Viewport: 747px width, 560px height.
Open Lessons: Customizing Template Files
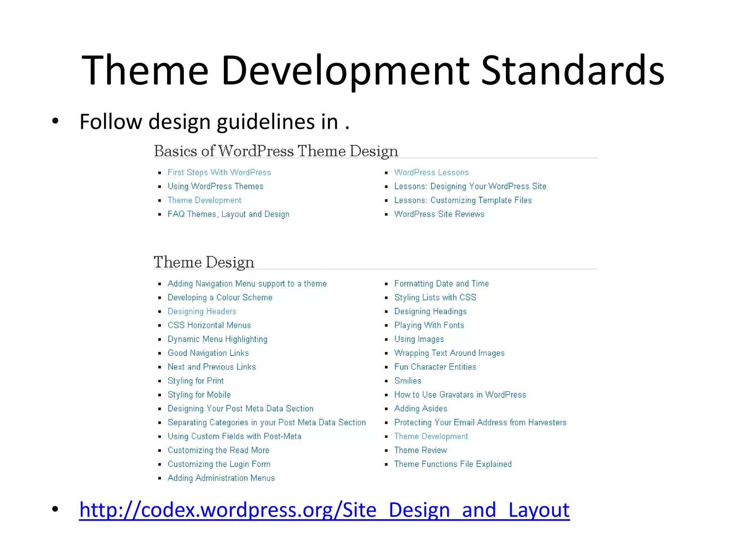[x=463, y=200]
